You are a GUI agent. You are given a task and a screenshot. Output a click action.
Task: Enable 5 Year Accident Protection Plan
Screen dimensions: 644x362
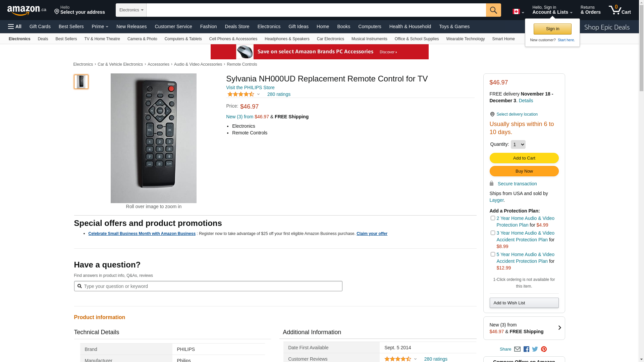click(493, 254)
